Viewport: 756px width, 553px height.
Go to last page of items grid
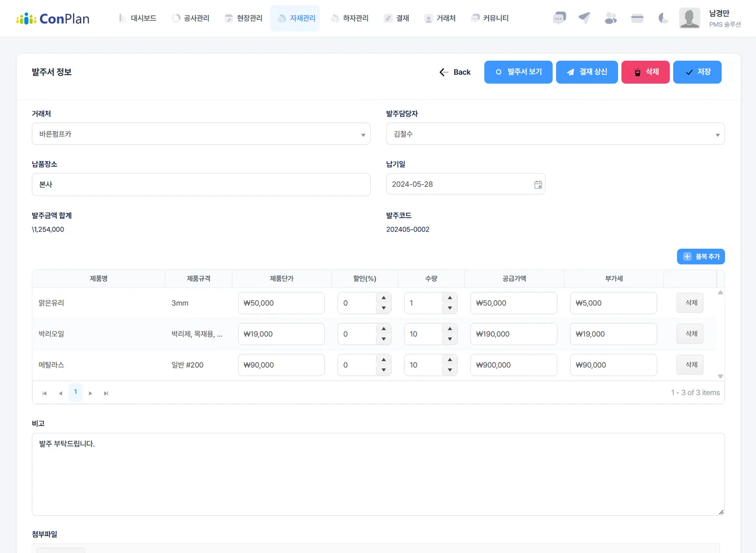[106, 393]
